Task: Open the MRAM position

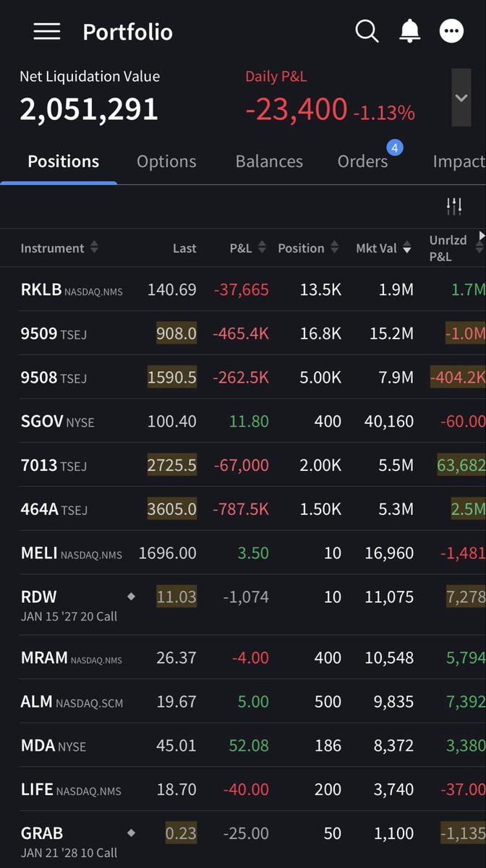Action: tap(243, 658)
